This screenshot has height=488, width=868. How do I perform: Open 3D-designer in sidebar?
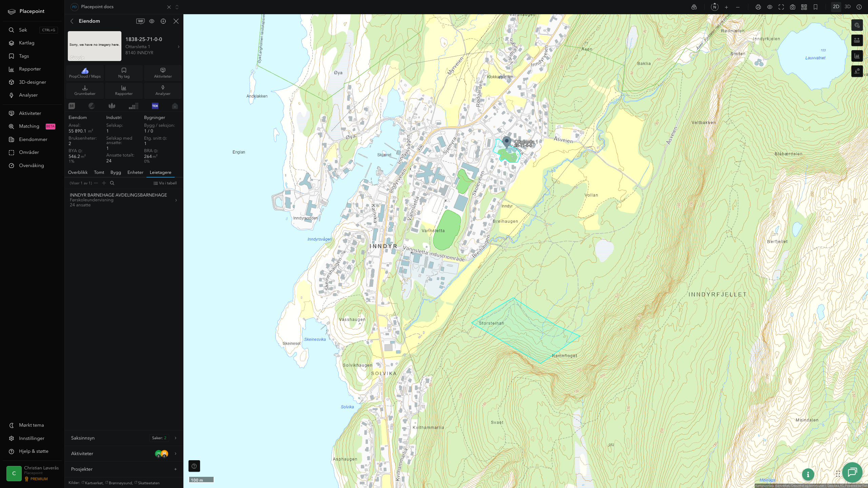click(x=33, y=82)
